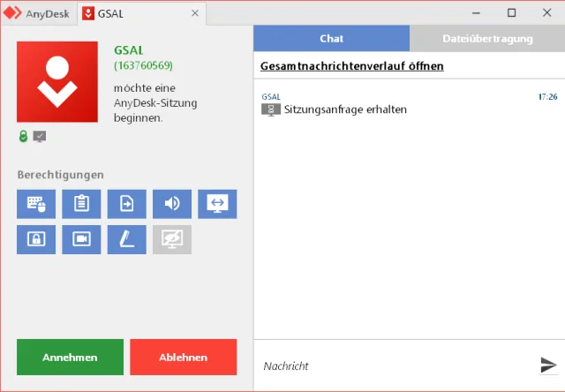
Task: Click the AnyDesk logo icon
Action: click(12, 13)
